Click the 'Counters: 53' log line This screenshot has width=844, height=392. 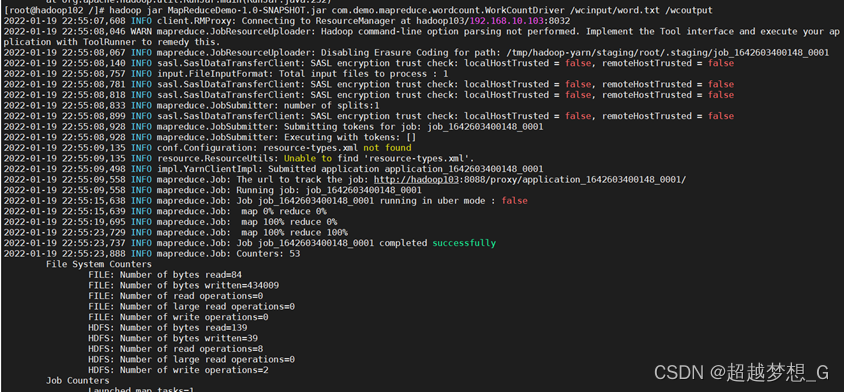pyautogui.click(x=152, y=254)
